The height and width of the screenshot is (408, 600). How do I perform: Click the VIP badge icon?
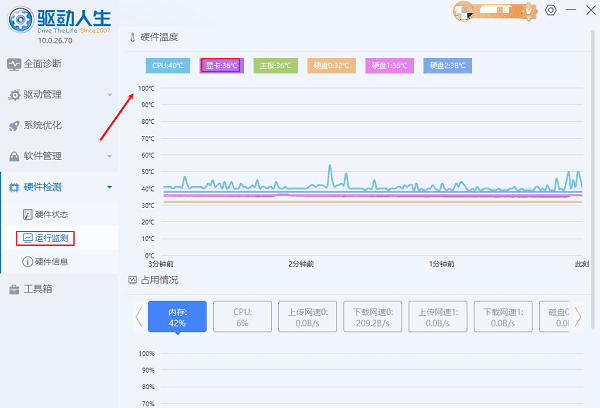[529, 11]
